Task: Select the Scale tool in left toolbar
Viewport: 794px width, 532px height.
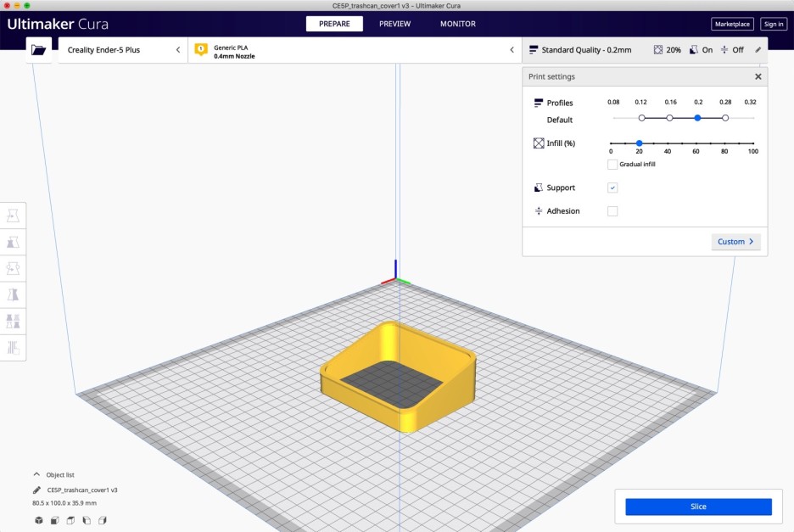Action: pyautogui.click(x=14, y=242)
